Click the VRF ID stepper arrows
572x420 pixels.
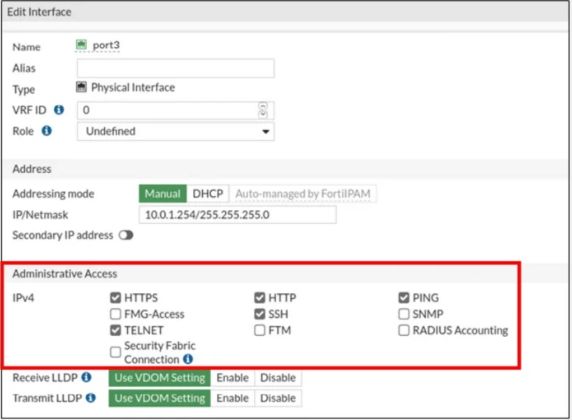pos(263,110)
